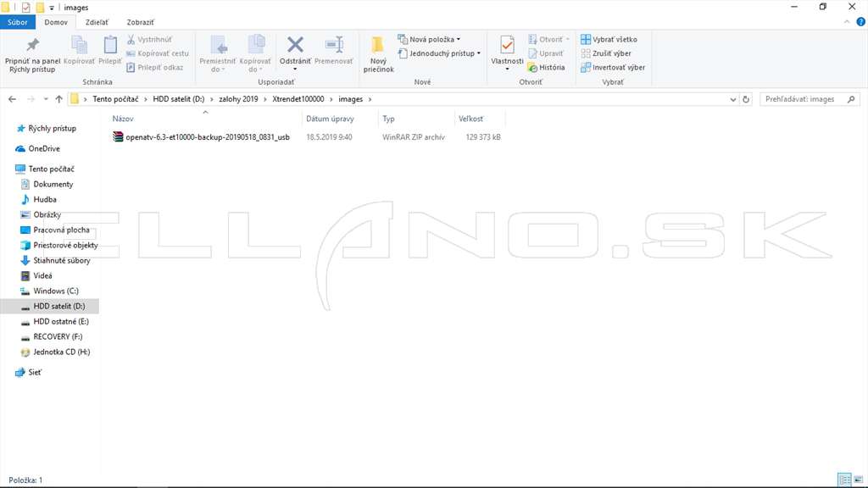Pin to Quick access (Pripnúť na panel)
868x488 pixels.
[33, 55]
